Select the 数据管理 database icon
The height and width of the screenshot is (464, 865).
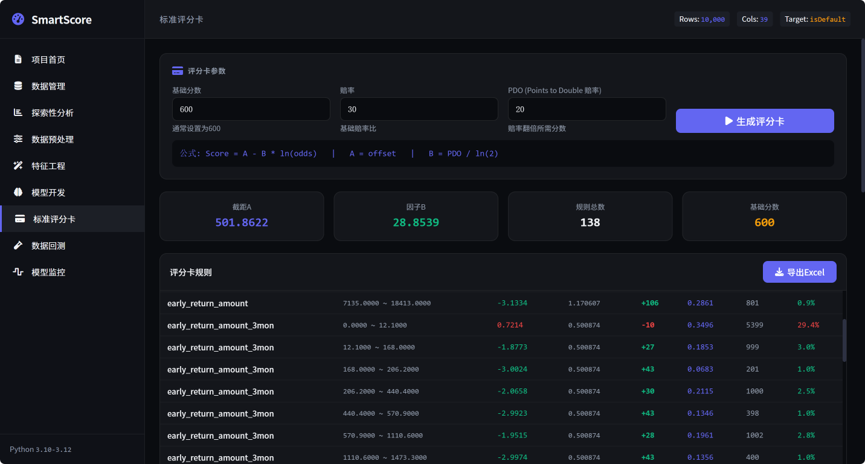(x=18, y=86)
